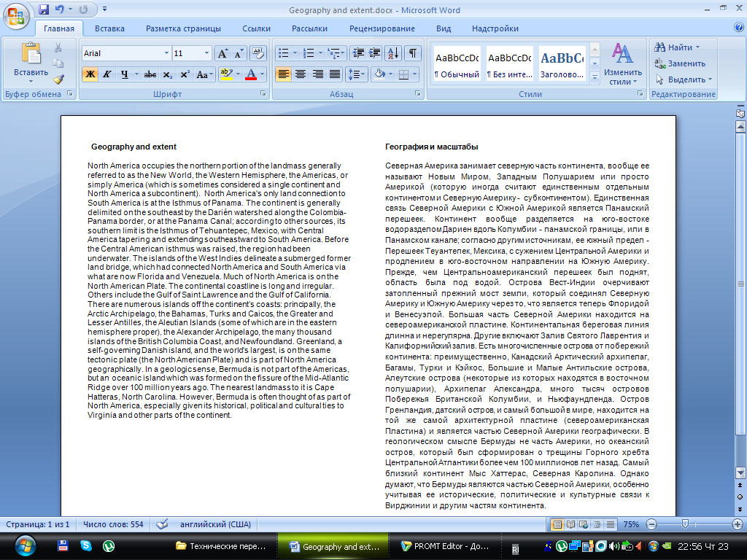Increase font size with grow font icon
This screenshot has height=560, width=747.
tap(222, 53)
